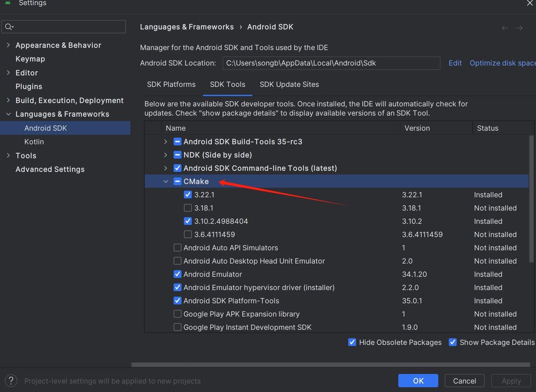Click the Android logo in title bar
This screenshot has height=392, width=536.
pos(8,3)
